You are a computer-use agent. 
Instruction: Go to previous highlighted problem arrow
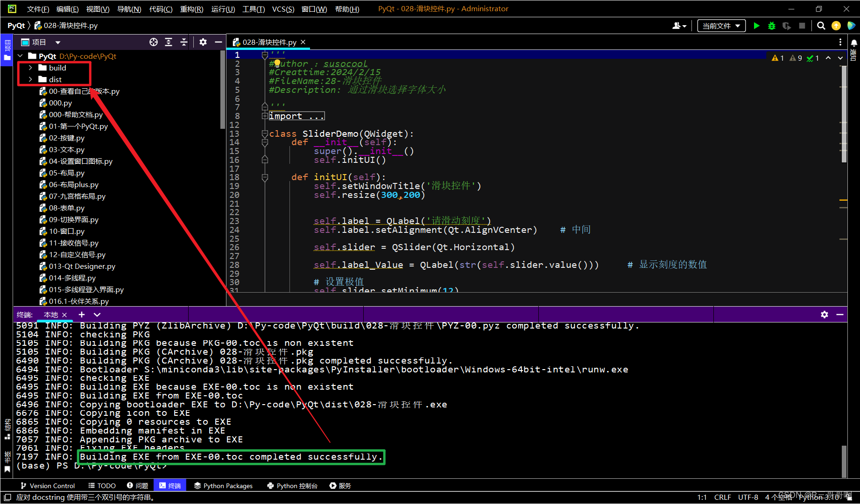coord(828,58)
